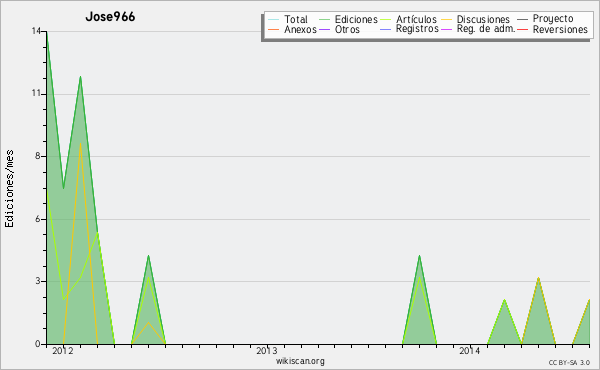Click the Anexos orange legend line
Screen dimensions: 600x370
pyautogui.click(x=274, y=29)
